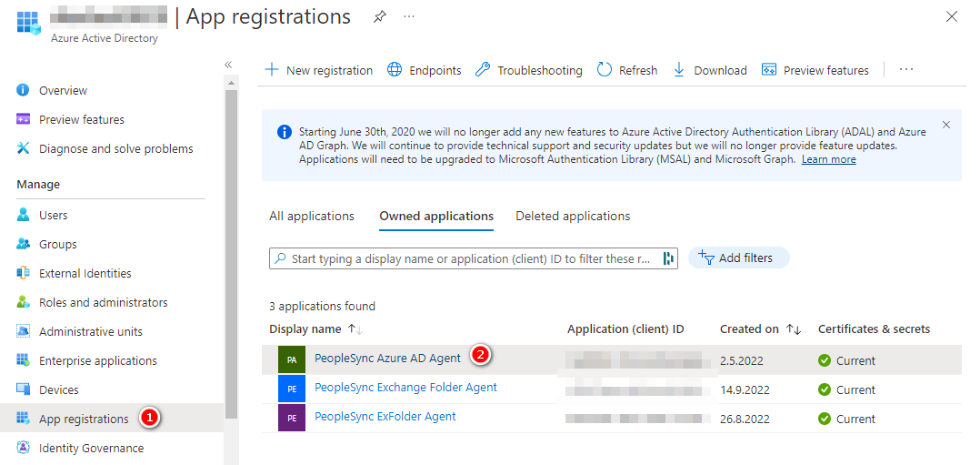This screenshot has width=980, height=465.
Task: Sort by Created on column
Action: pyautogui.click(x=761, y=329)
